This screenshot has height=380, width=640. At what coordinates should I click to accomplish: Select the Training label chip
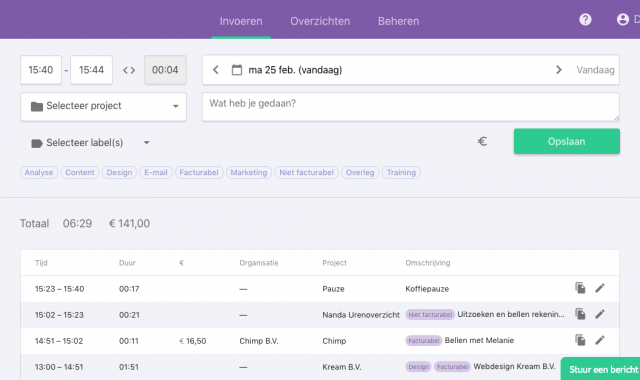[x=401, y=172]
